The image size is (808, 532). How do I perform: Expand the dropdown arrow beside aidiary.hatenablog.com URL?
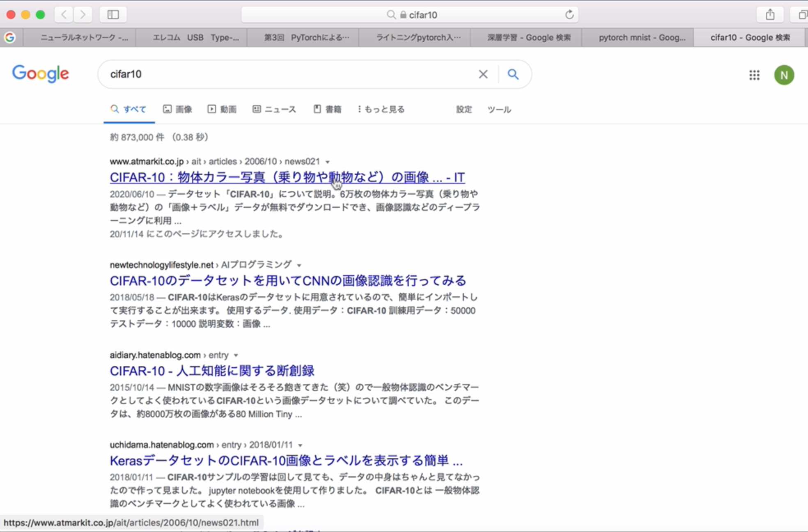[x=236, y=355]
